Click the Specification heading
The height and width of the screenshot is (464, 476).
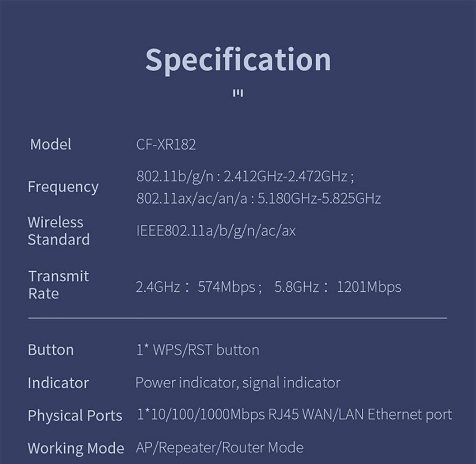(x=238, y=59)
